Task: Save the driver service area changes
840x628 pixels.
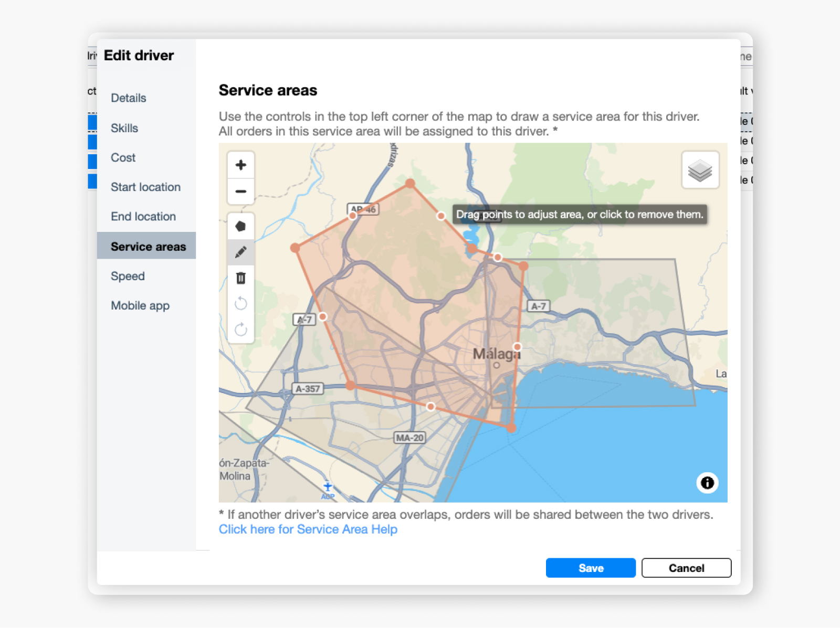Action: (x=591, y=568)
